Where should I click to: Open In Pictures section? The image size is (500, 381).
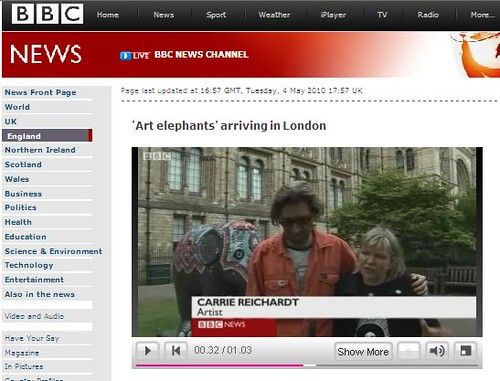click(x=24, y=367)
